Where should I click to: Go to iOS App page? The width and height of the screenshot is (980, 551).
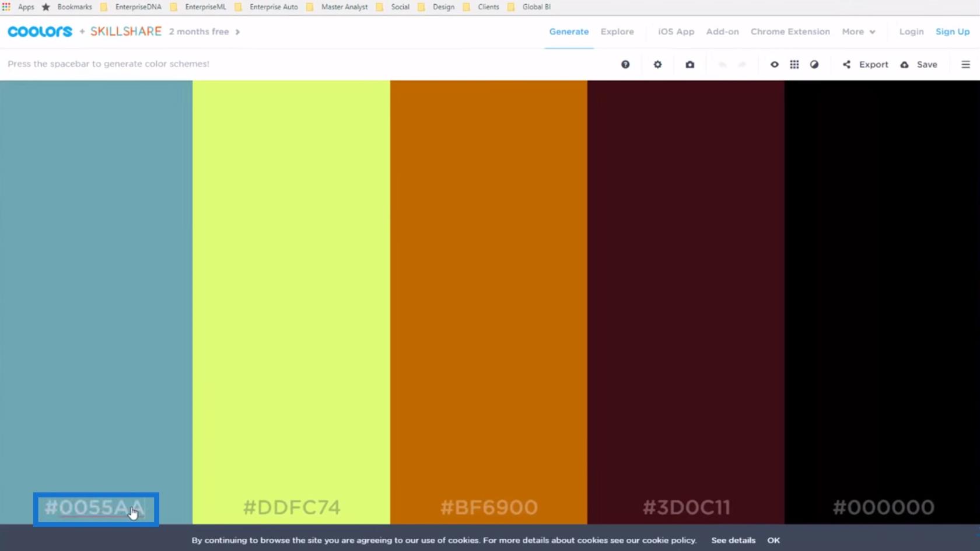(676, 31)
